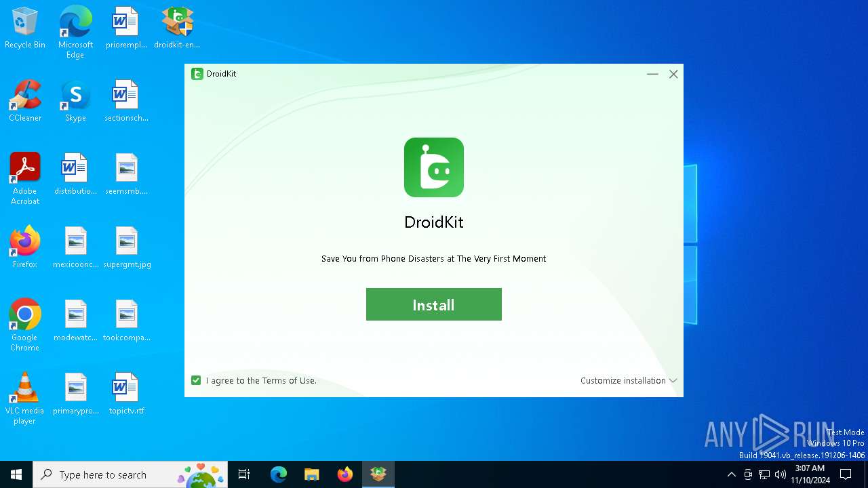Select the mexicoonc image file icon
This screenshot has width=868, height=488.
click(x=75, y=248)
